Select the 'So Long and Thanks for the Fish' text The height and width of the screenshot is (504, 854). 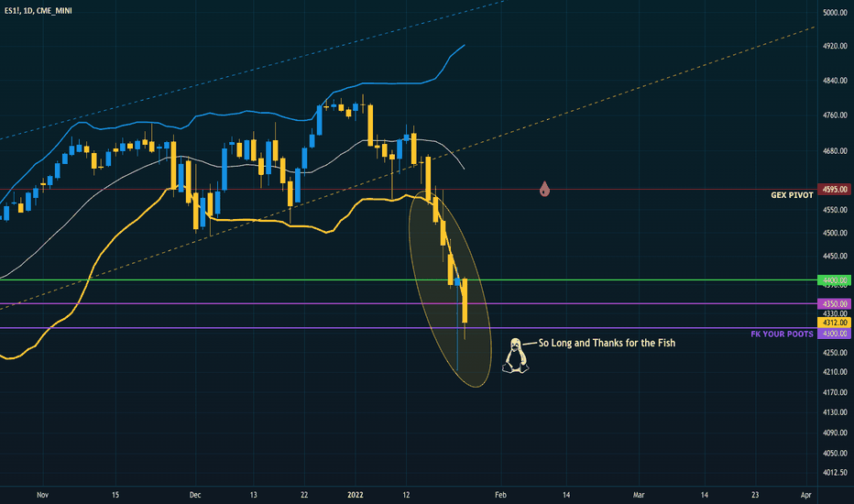pyautogui.click(x=607, y=343)
